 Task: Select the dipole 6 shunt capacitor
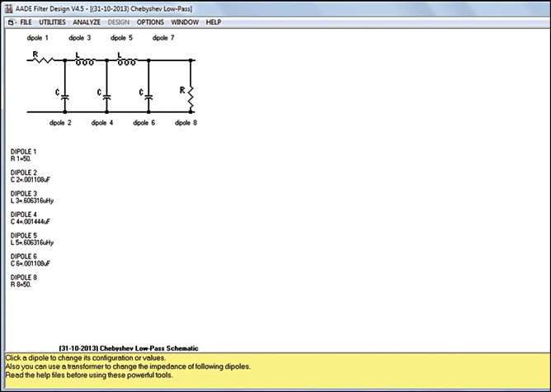(148, 96)
